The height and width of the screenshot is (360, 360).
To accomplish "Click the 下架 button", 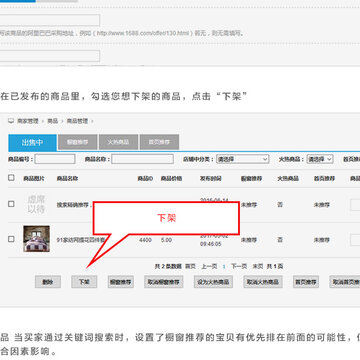I will (84, 282).
